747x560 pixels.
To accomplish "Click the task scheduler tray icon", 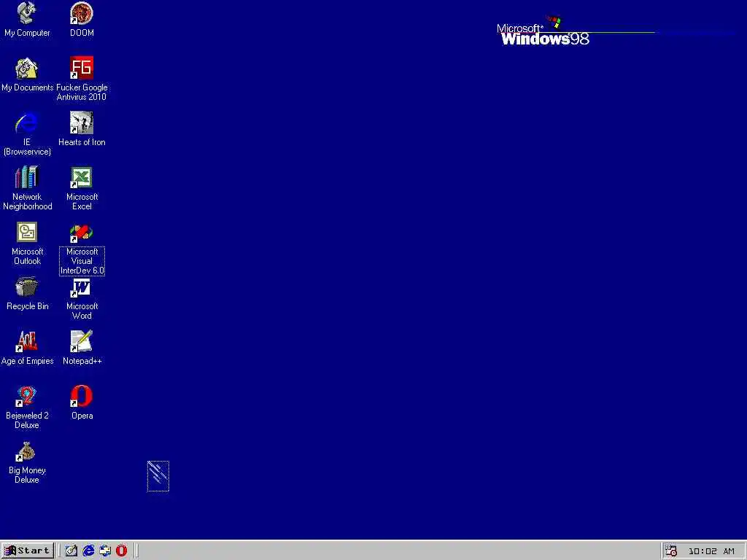I will click(671, 551).
